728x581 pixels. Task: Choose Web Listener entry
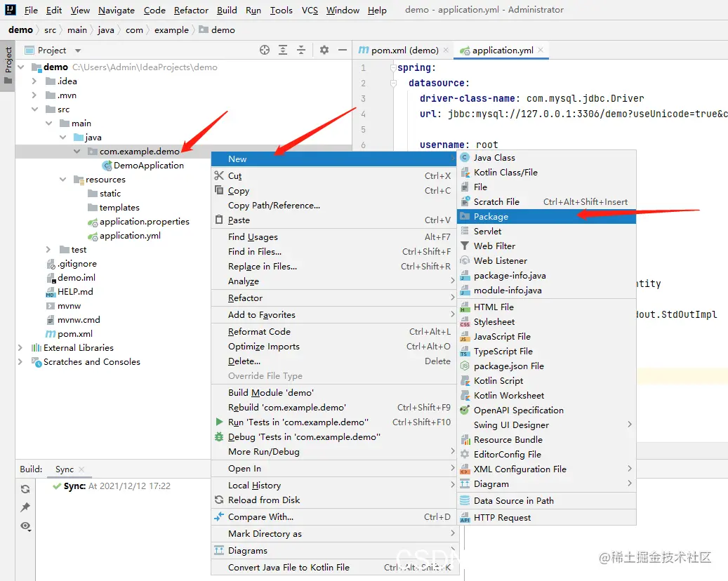point(546,261)
